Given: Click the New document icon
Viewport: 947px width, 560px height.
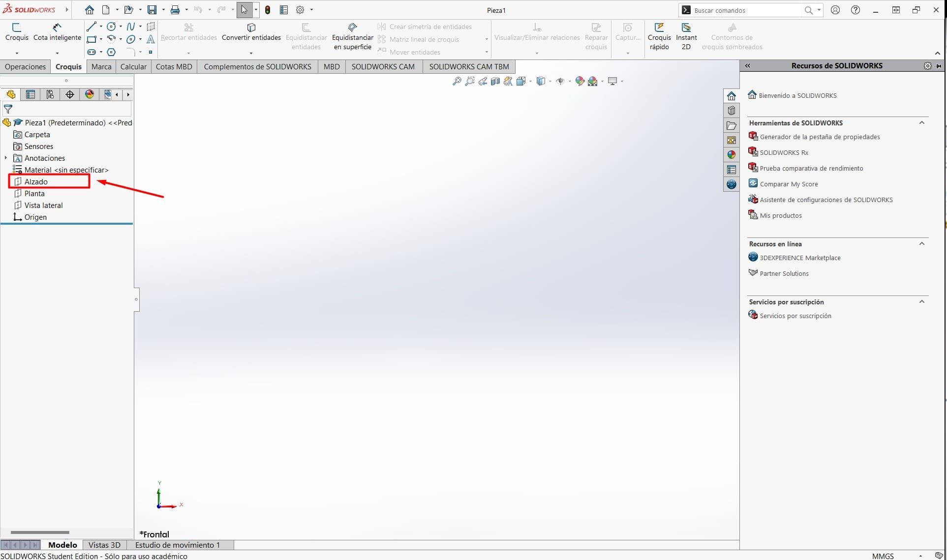Looking at the screenshot, I should [106, 10].
